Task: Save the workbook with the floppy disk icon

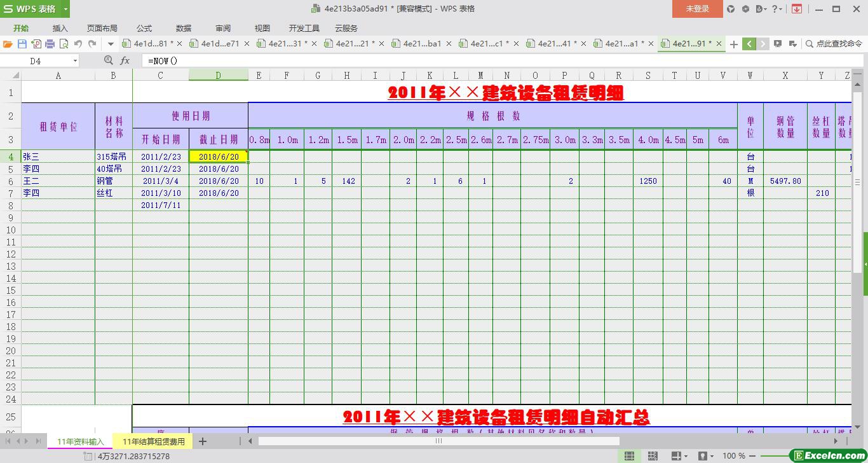Action: point(22,44)
